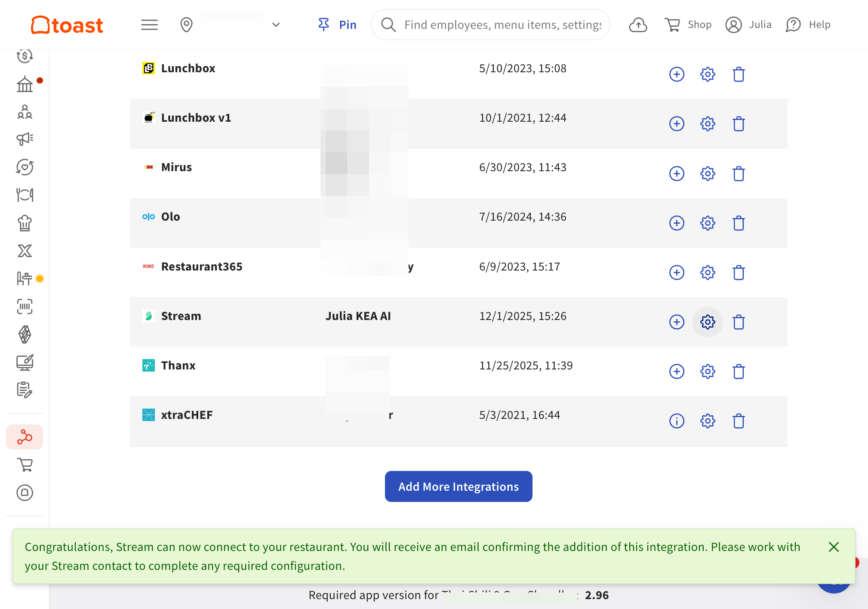Viewport: 868px width, 609px height.
Task: Delete the Thanx integration
Action: pyautogui.click(x=739, y=372)
